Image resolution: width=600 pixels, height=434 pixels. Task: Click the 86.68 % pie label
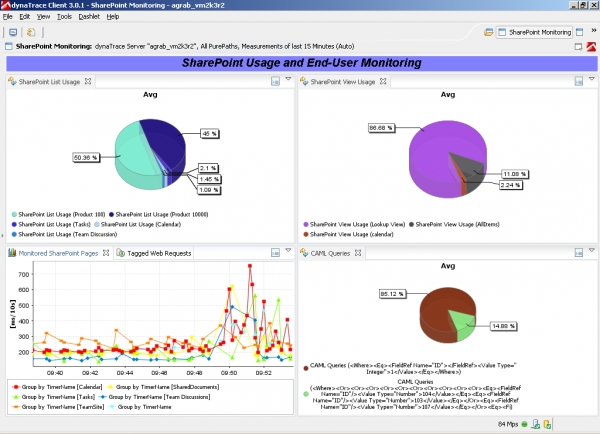pyautogui.click(x=381, y=127)
